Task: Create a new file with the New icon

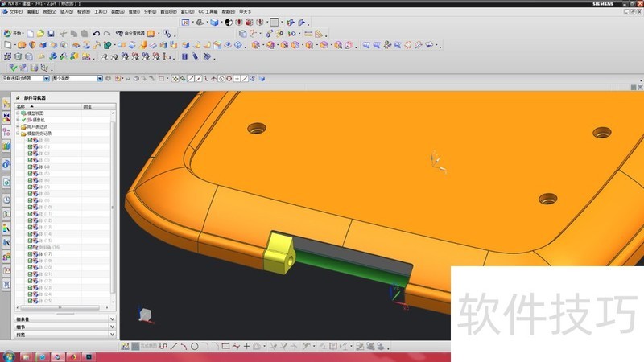Action: click(x=30, y=33)
